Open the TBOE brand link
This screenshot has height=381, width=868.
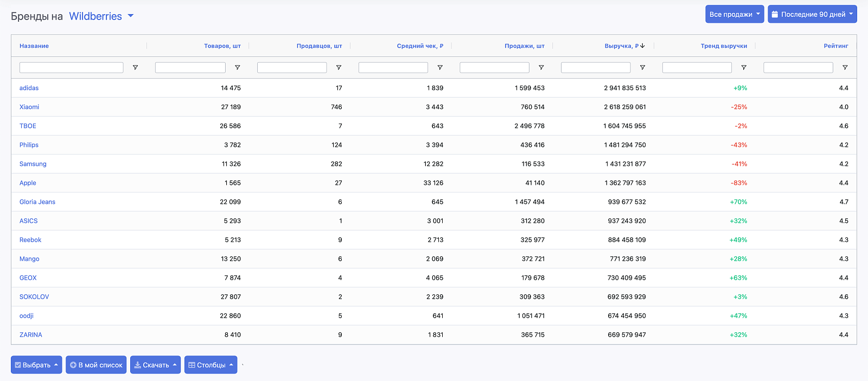coord(28,126)
